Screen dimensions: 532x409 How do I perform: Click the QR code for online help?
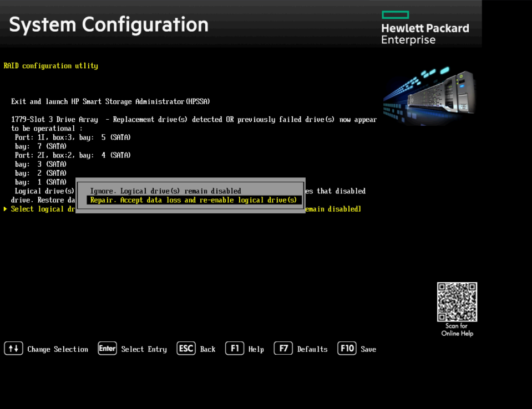[x=457, y=301]
